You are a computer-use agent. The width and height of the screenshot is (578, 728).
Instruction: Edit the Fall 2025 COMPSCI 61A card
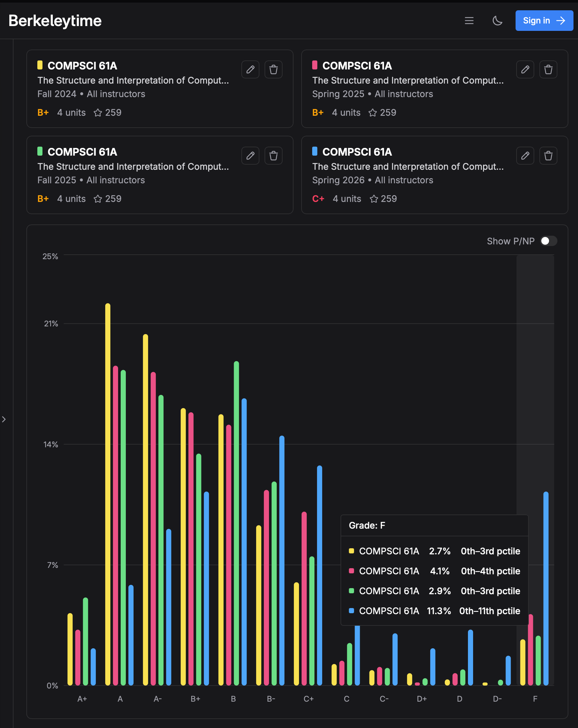point(250,156)
